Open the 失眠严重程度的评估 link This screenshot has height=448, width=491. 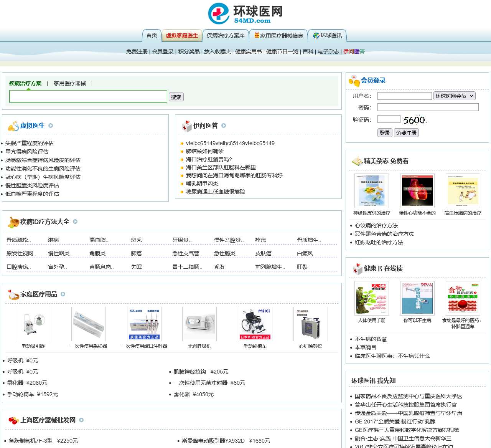tap(30, 143)
